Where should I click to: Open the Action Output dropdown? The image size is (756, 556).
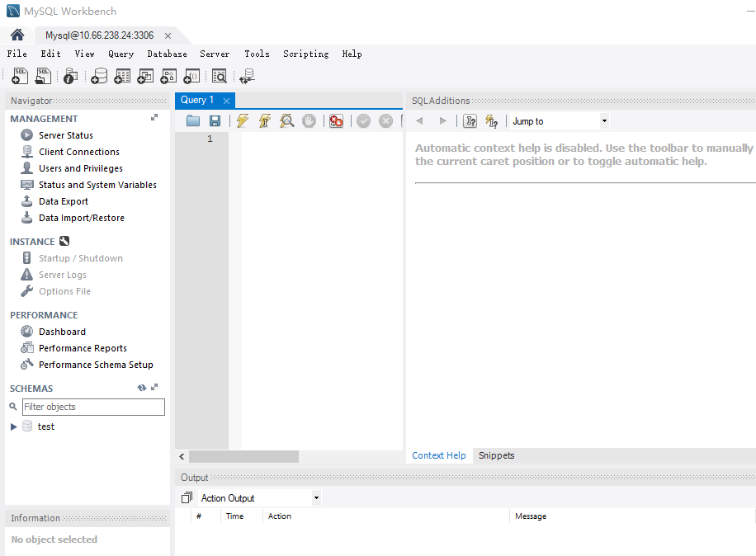point(316,497)
